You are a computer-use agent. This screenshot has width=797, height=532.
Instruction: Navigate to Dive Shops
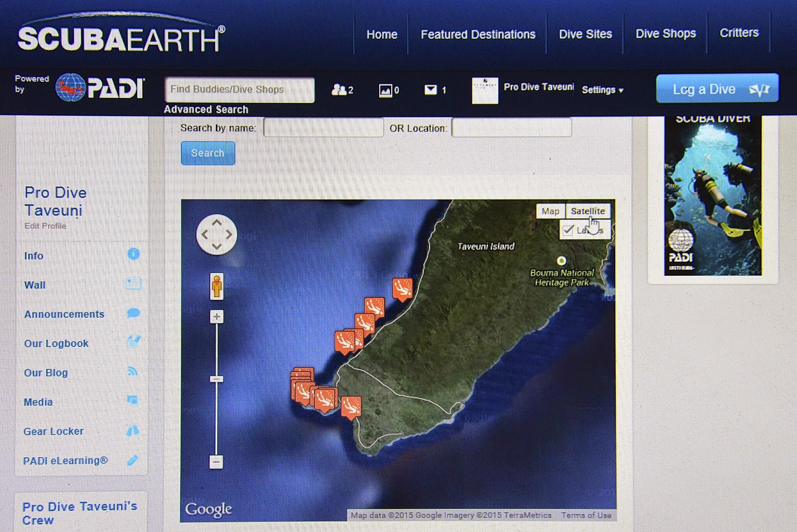click(665, 33)
